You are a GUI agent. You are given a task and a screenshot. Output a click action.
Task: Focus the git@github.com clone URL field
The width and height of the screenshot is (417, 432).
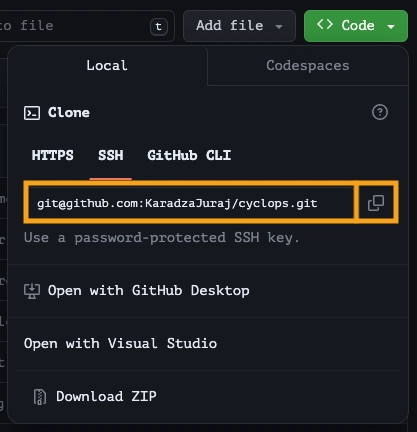(191, 203)
